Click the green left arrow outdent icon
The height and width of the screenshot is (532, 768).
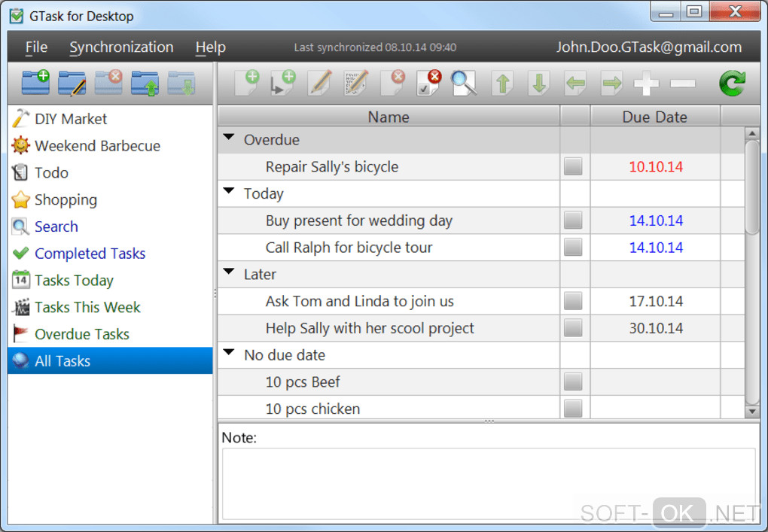tap(575, 84)
